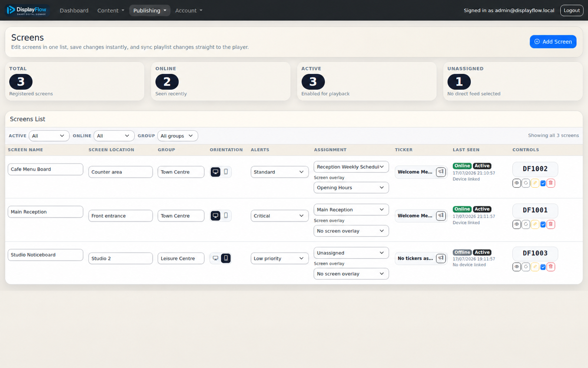
Task: Open the All groups filter dropdown
Action: [178, 136]
